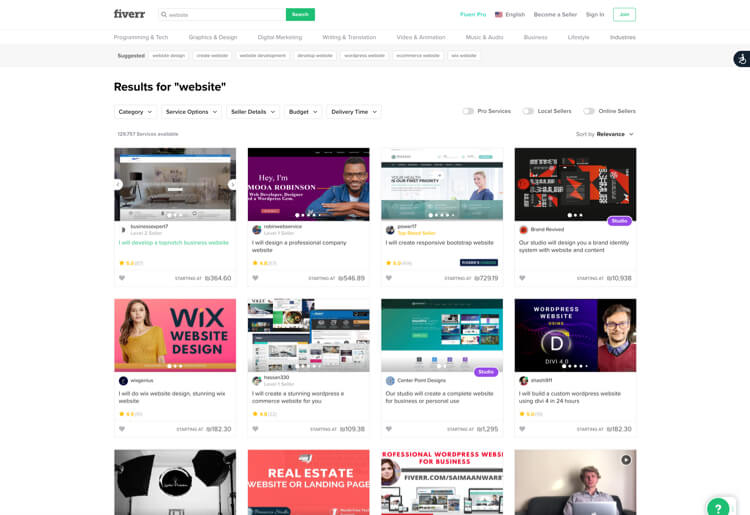The image size is (750, 515).
Task: Favorite the responsive bootstrap website gig
Action: coord(389,278)
